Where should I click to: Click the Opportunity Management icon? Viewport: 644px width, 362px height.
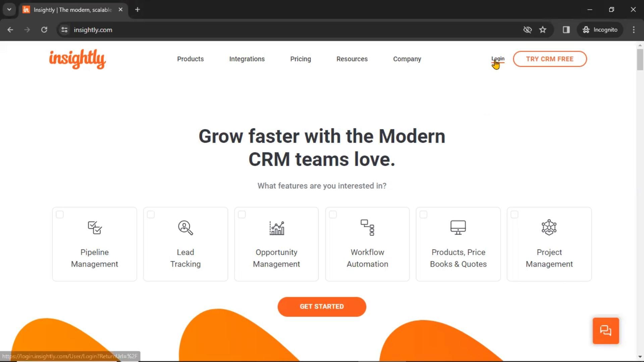click(x=276, y=227)
